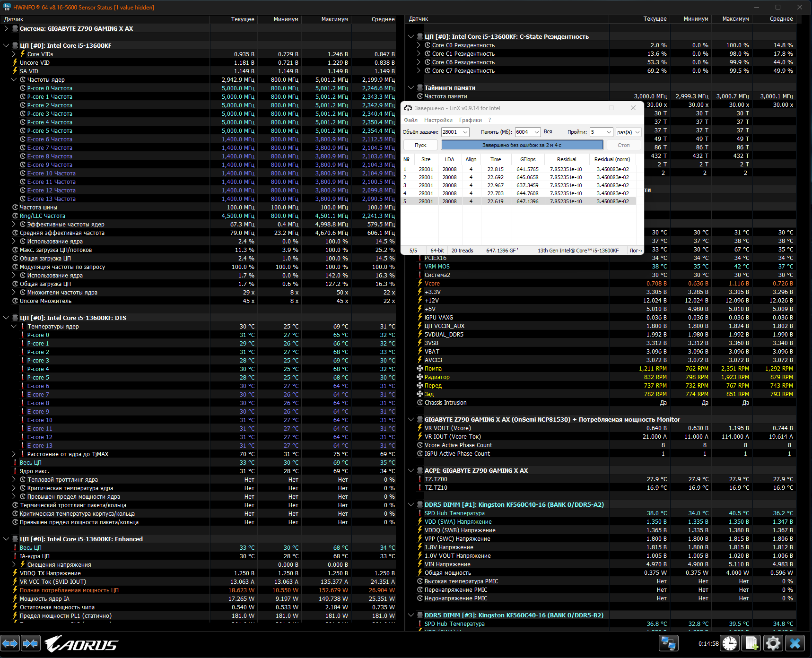812x658 pixels.
Task: Click the clock reset timer icon
Action: pyautogui.click(x=730, y=643)
